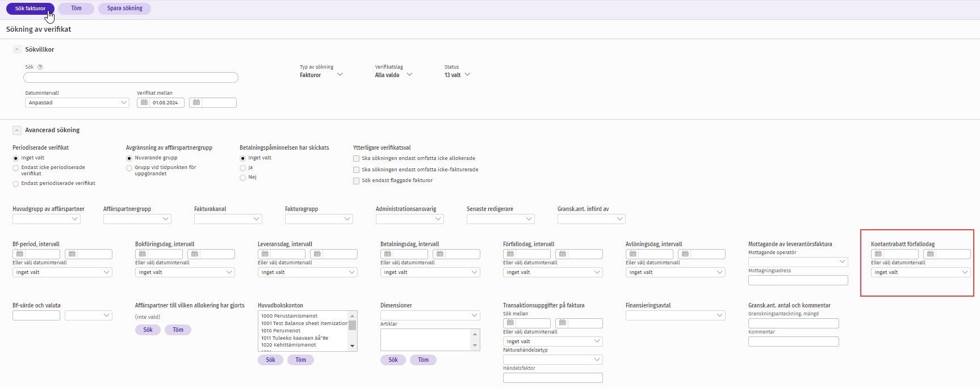Check endast omfatta icke allokerade
The width and height of the screenshot is (980, 388).
pyautogui.click(x=357, y=159)
